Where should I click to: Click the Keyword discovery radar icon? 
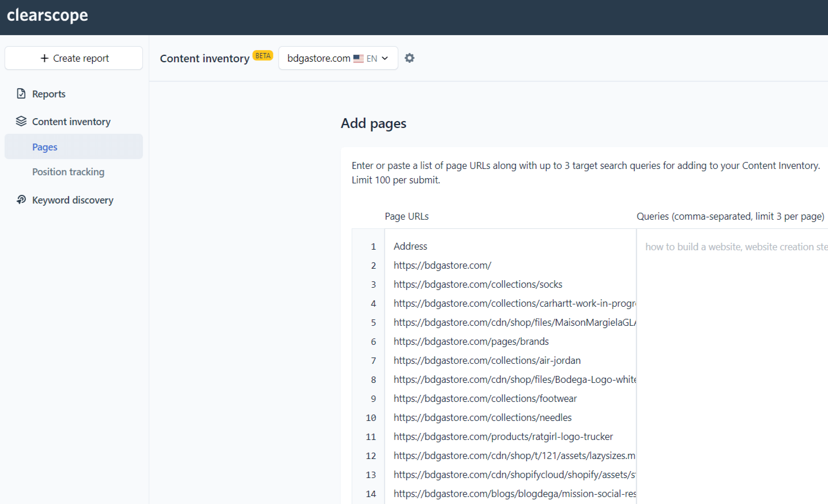[21, 200]
